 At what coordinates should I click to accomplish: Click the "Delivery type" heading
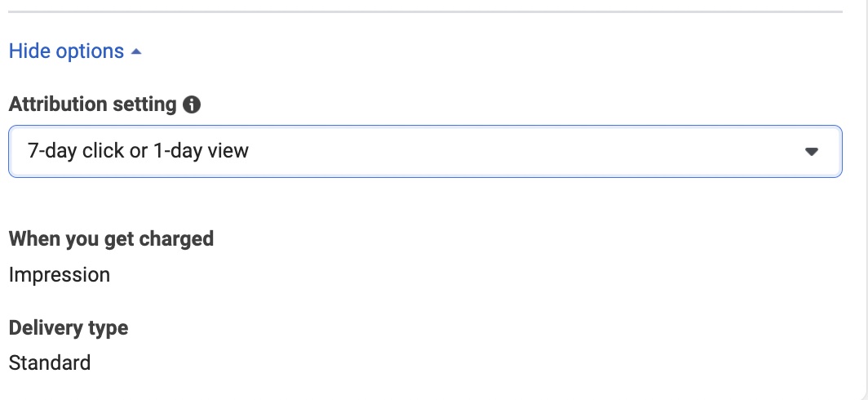[69, 328]
